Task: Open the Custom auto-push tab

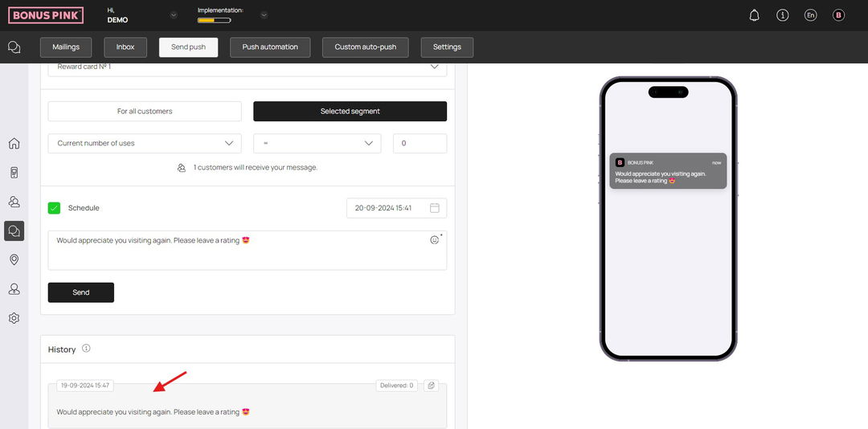Action: click(x=366, y=47)
